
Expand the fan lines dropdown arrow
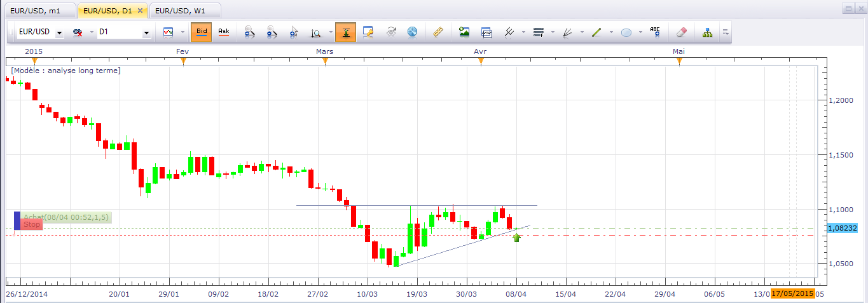pos(582,32)
